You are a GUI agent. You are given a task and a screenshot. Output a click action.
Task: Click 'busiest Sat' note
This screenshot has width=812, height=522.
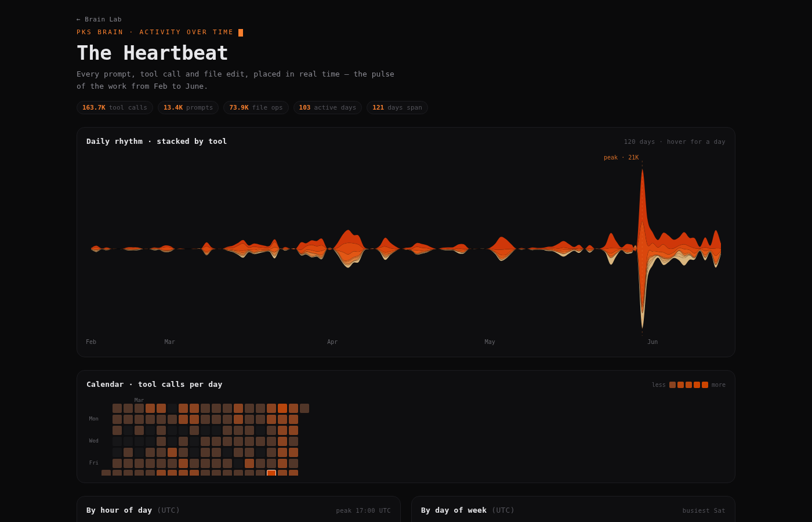704,510
